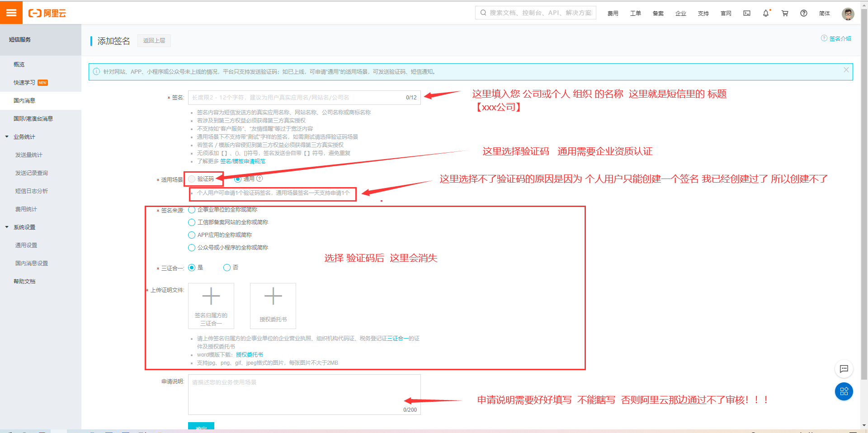Open the 费用 top menu
Image resolution: width=868 pixels, height=433 pixels.
pos(613,14)
